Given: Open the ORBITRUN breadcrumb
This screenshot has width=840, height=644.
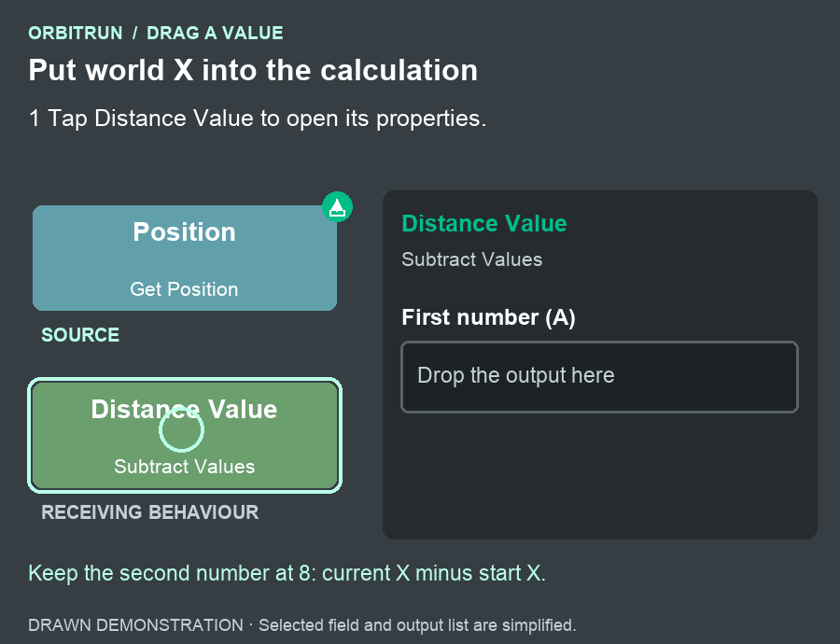Looking at the screenshot, I should coord(76,34).
